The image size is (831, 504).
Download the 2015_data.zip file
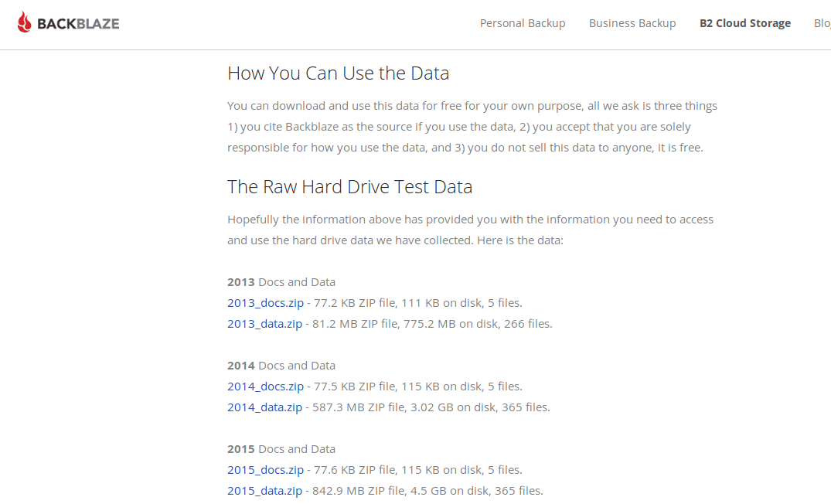tap(264, 491)
